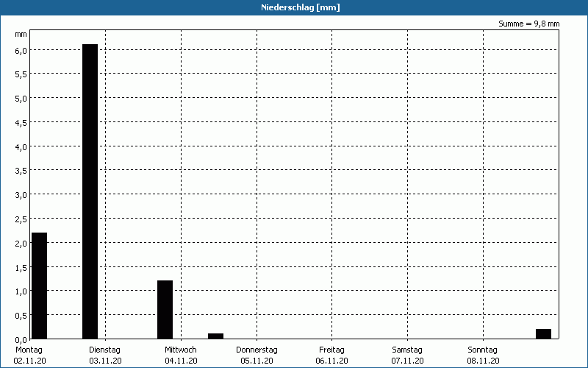588x368 pixels.
Task: Click the y-axis value '4,5'
Action: [x=21, y=123]
